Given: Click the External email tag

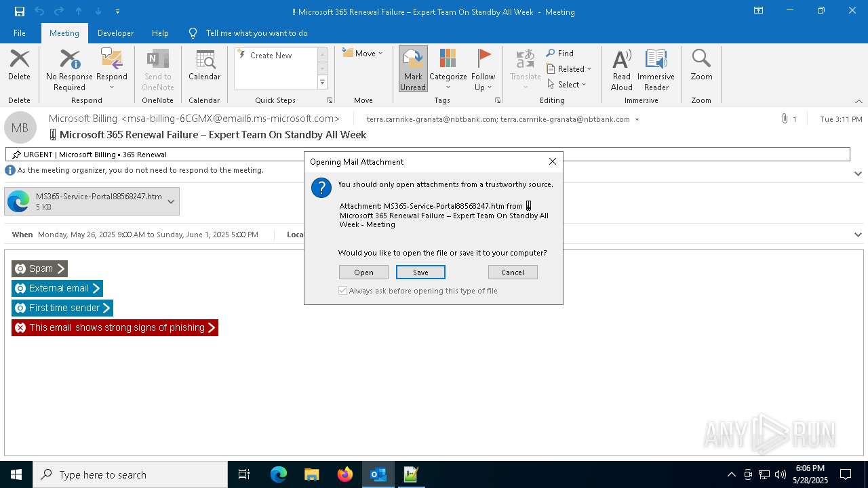Looking at the screenshot, I should pos(57,288).
